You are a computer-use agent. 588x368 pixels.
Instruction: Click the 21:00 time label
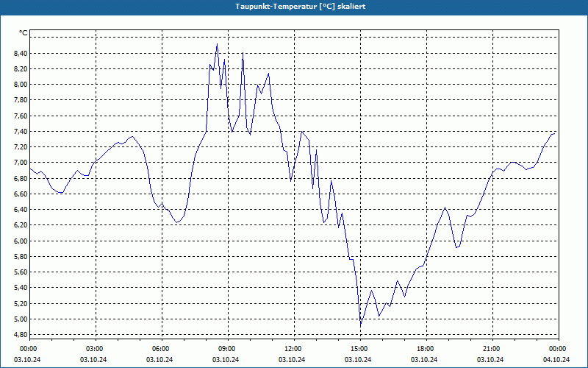click(492, 349)
